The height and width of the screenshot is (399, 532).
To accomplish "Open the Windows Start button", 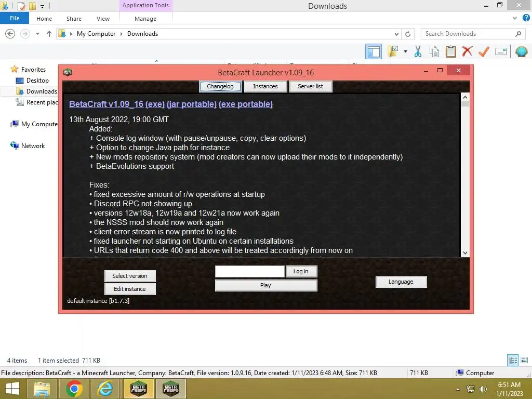I will click(x=12, y=389).
